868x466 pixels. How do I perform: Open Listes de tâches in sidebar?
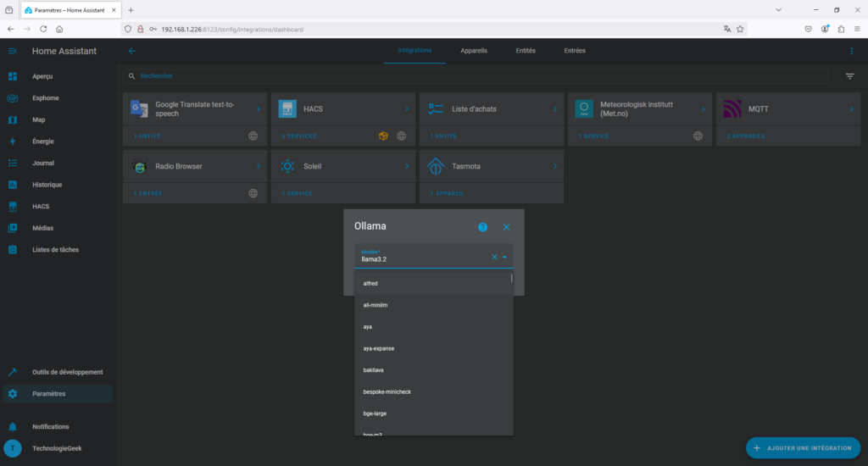tap(58, 250)
